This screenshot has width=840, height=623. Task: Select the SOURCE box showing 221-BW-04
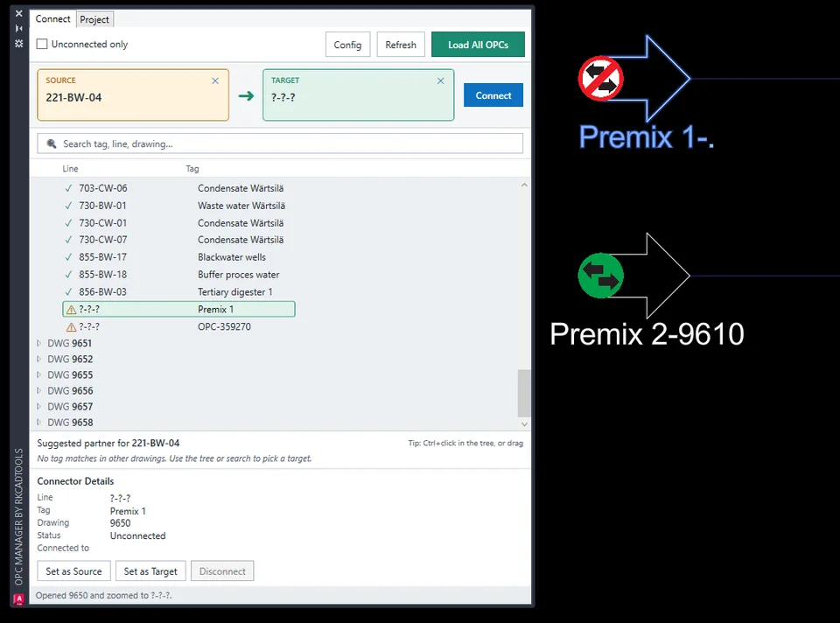(x=133, y=94)
